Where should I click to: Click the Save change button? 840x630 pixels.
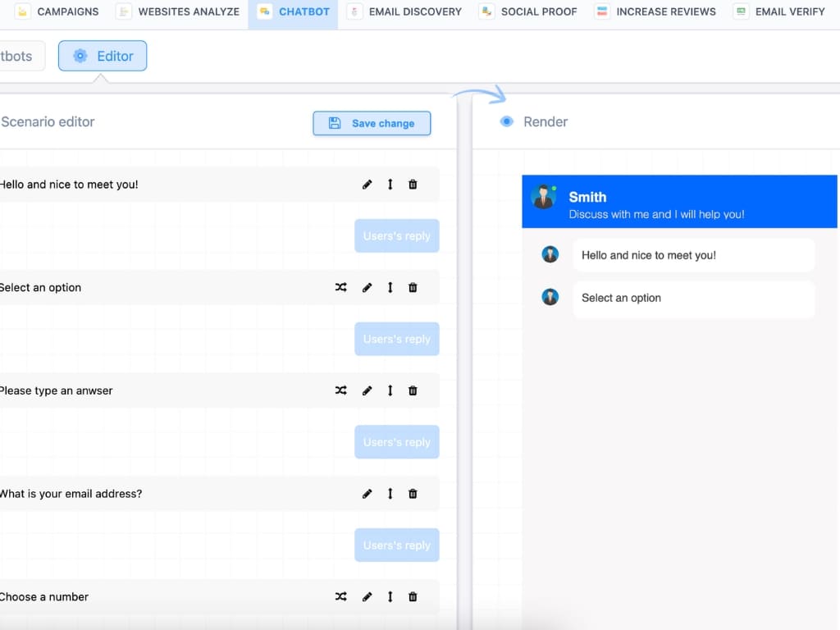pos(372,123)
